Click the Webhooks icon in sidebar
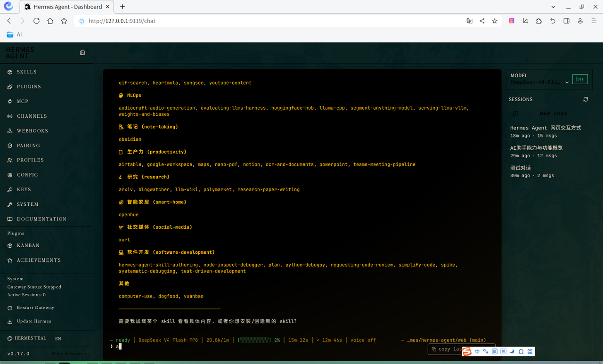The image size is (603, 364). pyautogui.click(x=10, y=131)
